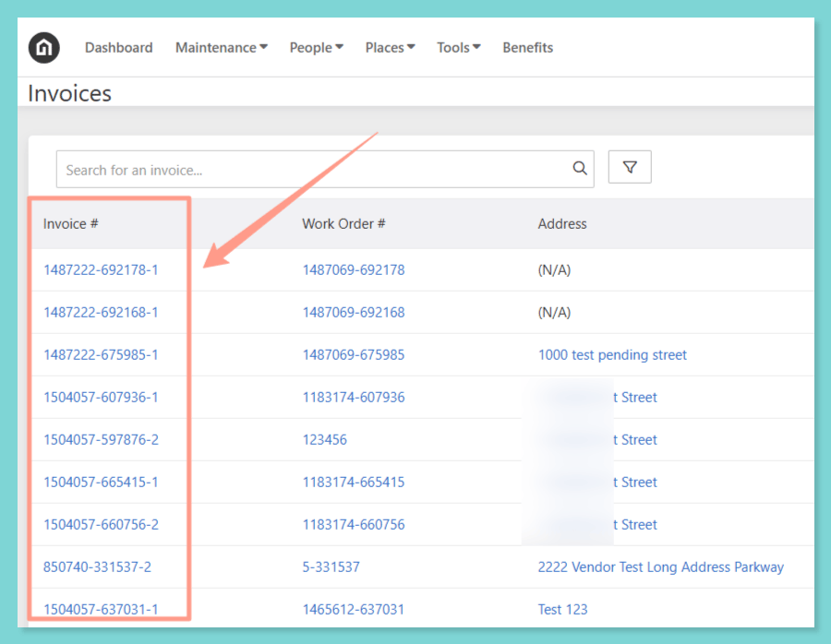Open address 2222 Vendor Test Long Address Parkway
The height and width of the screenshot is (644, 831).
click(x=661, y=567)
